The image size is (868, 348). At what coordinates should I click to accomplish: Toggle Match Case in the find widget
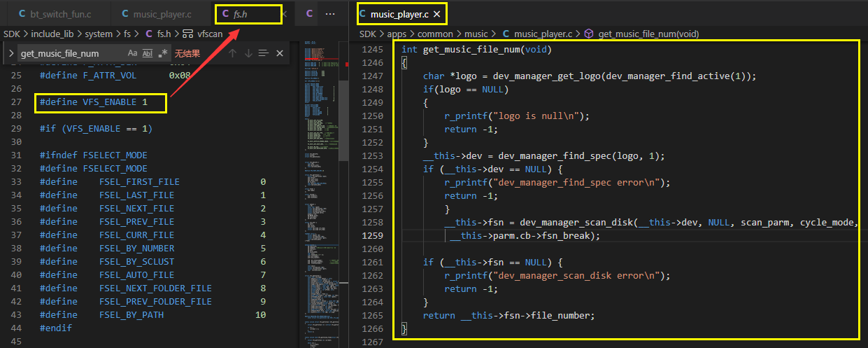pyautogui.click(x=133, y=53)
